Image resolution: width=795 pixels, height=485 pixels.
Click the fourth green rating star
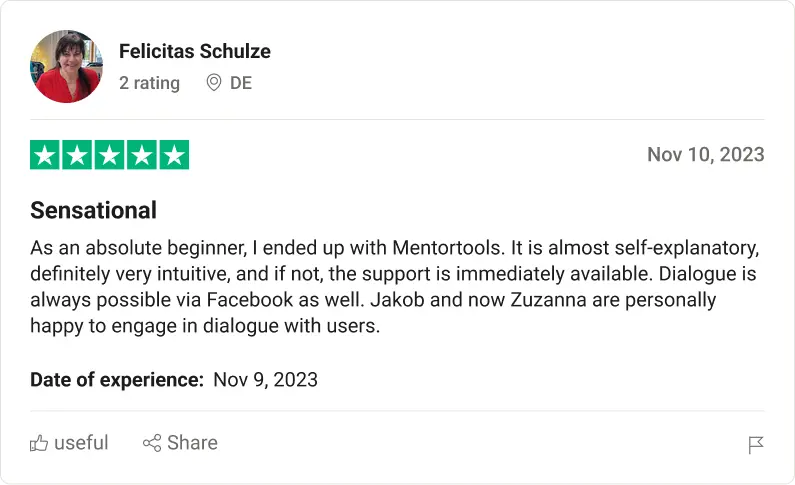coord(142,155)
